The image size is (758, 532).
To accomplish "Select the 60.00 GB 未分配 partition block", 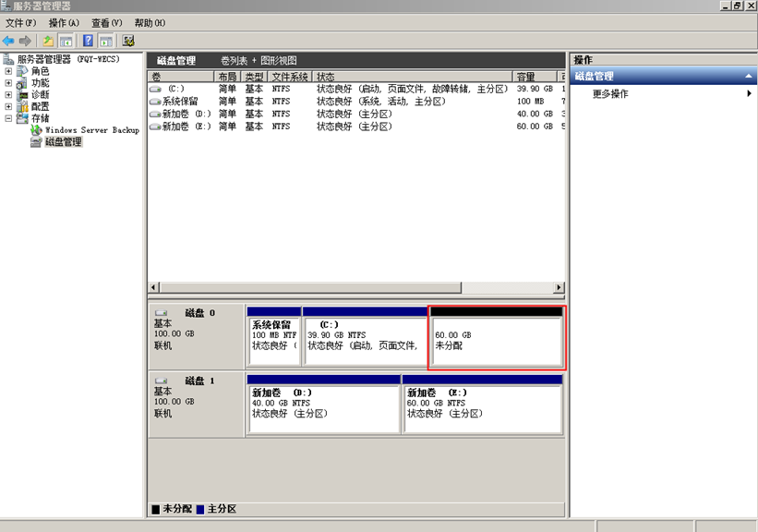I will (497, 341).
